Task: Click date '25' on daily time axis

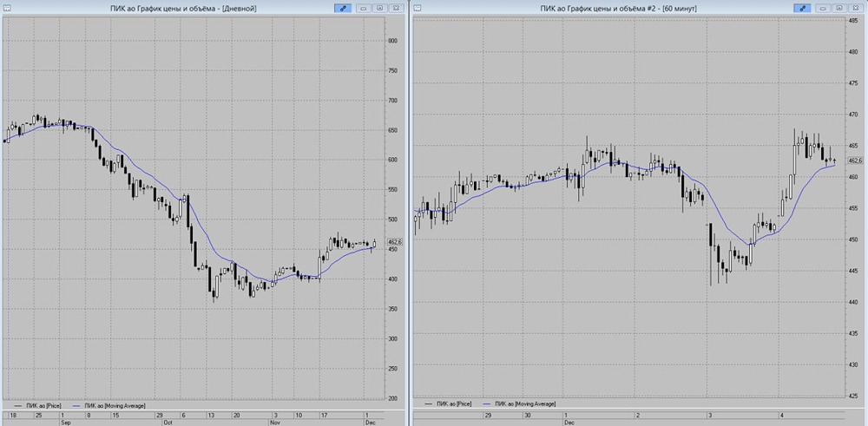Action: pyautogui.click(x=38, y=415)
